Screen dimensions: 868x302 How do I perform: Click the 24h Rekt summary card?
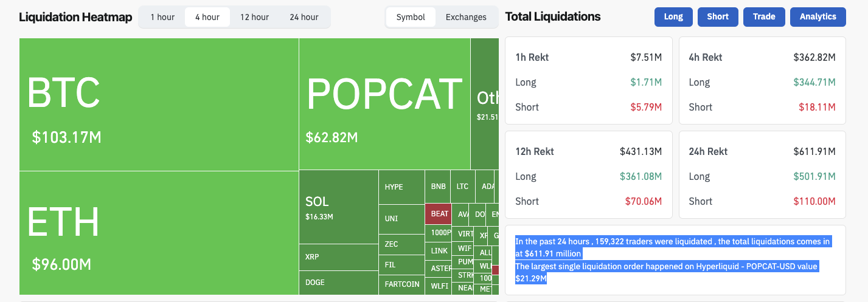(x=762, y=175)
